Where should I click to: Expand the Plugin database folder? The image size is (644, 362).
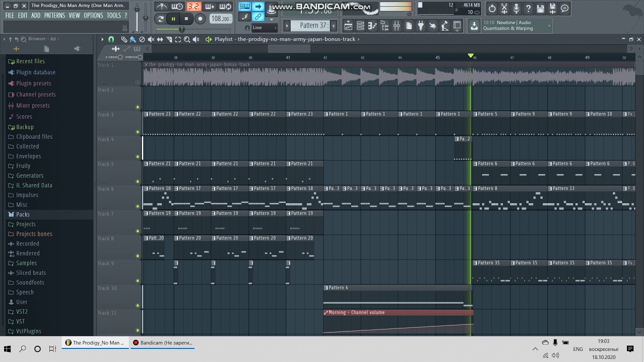(32, 72)
